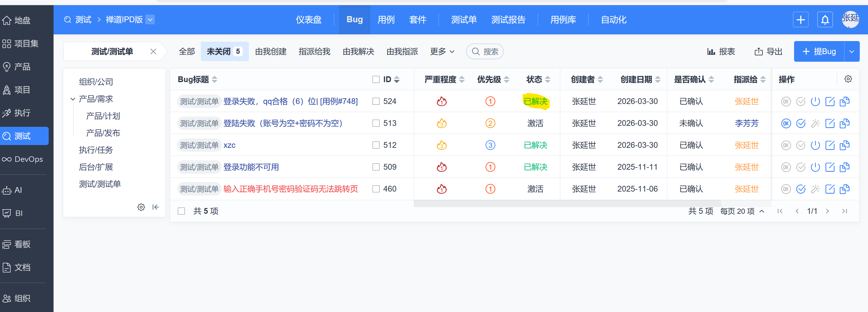The height and width of the screenshot is (312, 868).
Task: 点击右上角的通知铃铛图标
Action: [x=825, y=19]
